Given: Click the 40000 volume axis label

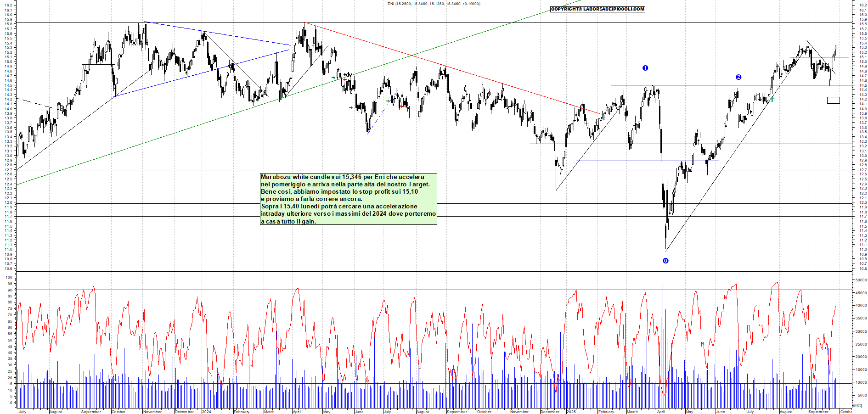Looking at the screenshot, I should click(x=861, y=305).
